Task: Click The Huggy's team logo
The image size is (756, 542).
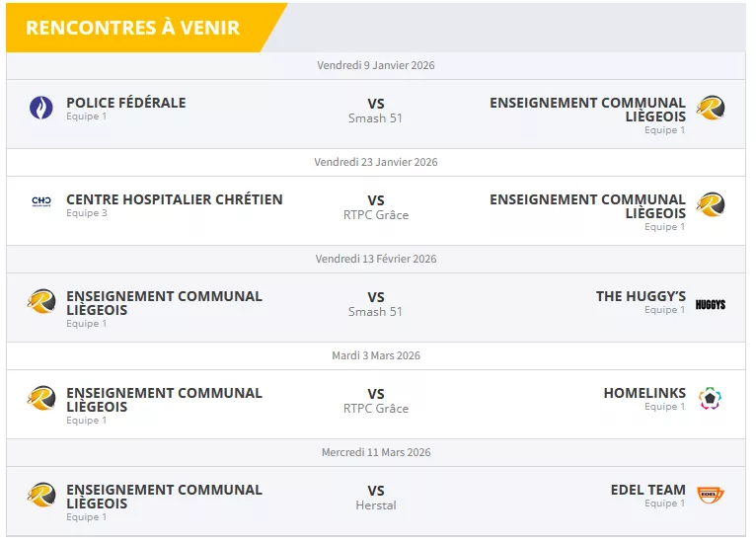Action: tap(710, 304)
